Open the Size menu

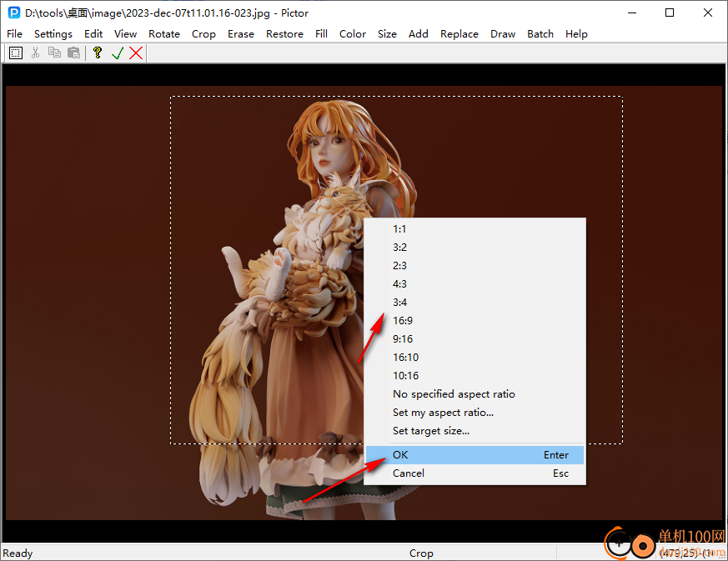[387, 34]
